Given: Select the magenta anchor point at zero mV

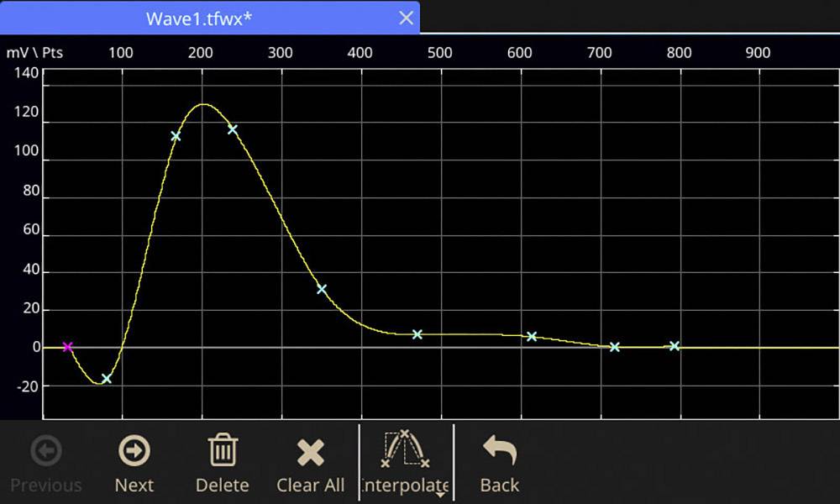Looking at the screenshot, I should click(66, 345).
